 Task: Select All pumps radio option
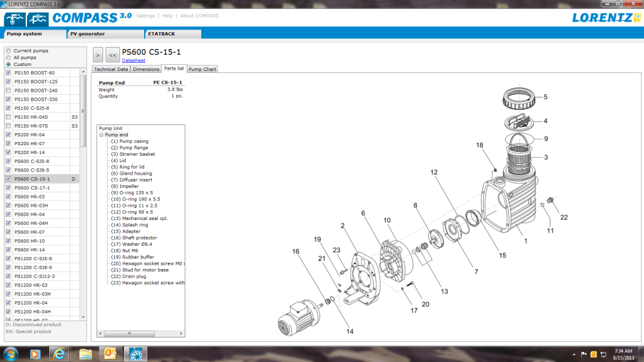click(8, 57)
